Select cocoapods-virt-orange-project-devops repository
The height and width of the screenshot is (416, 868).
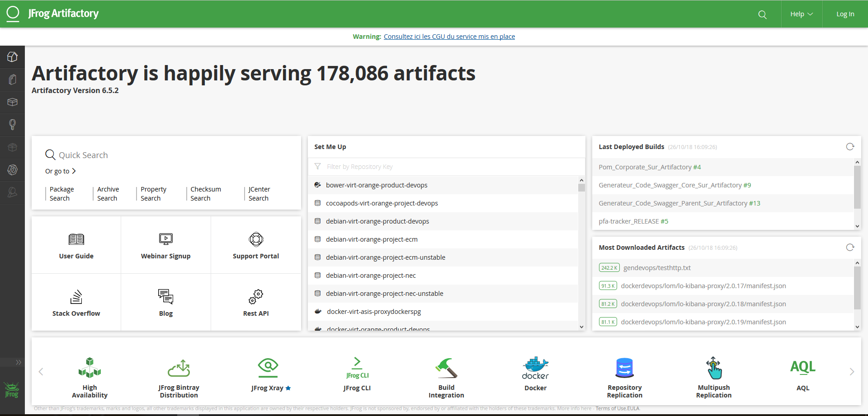coord(443,203)
